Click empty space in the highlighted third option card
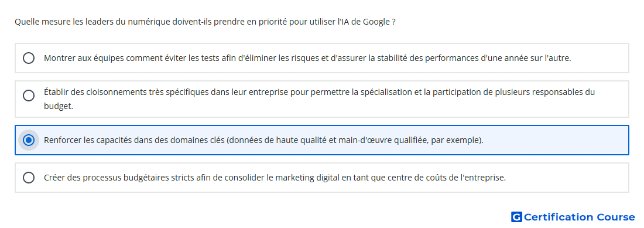This screenshot has width=644, height=228. 554,140
